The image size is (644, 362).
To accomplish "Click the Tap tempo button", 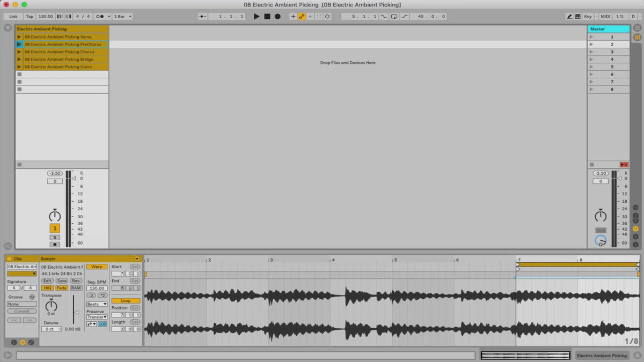I will [x=30, y=17].
